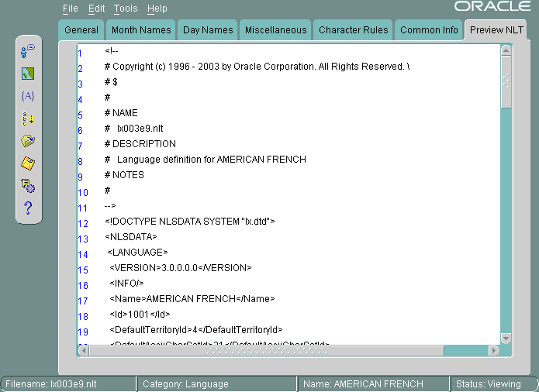The width and height of the screenshot is (539, 392).
Task: Open the Edit menu
Action: point(96,9)
